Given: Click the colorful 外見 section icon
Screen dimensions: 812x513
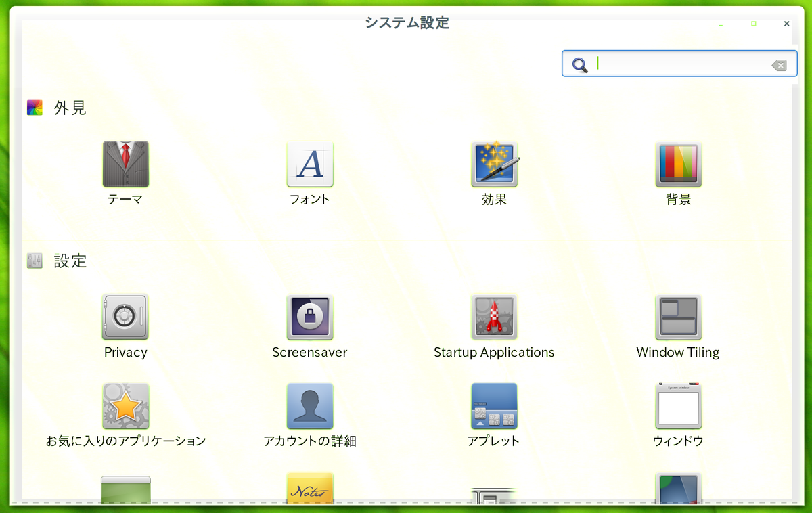Looking at the screenshot, I should pyautogui.click(x=35, y=108).
